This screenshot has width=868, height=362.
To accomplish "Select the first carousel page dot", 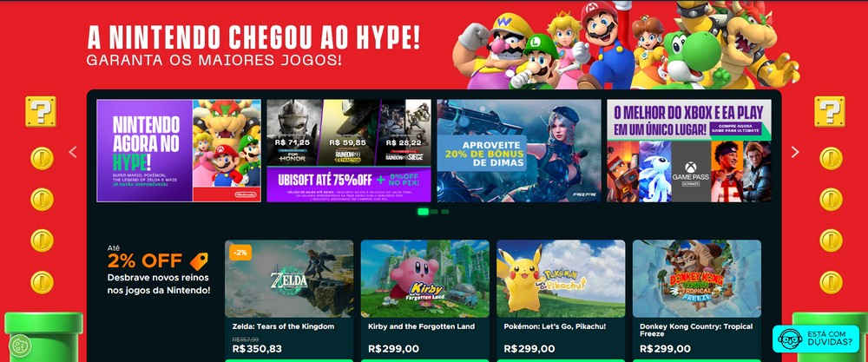I will click(x=423, y=212).
